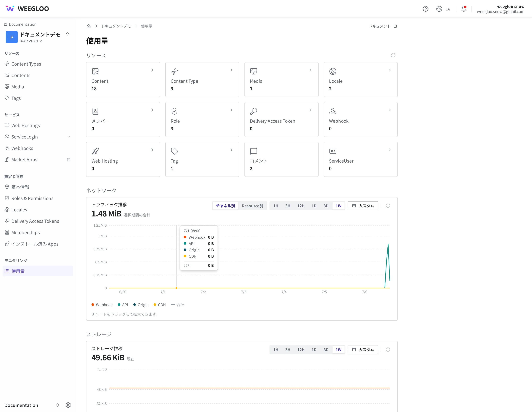Viewport: 532px width, 412px height.
Task: Toggle Webhook series in chart legend
Action: [102, 305]
